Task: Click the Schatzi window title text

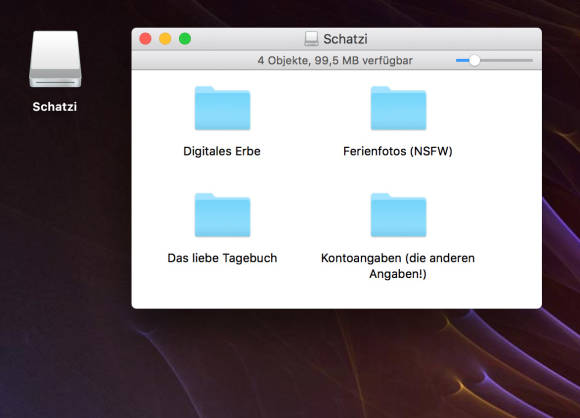Action: (x=345, y=39)
